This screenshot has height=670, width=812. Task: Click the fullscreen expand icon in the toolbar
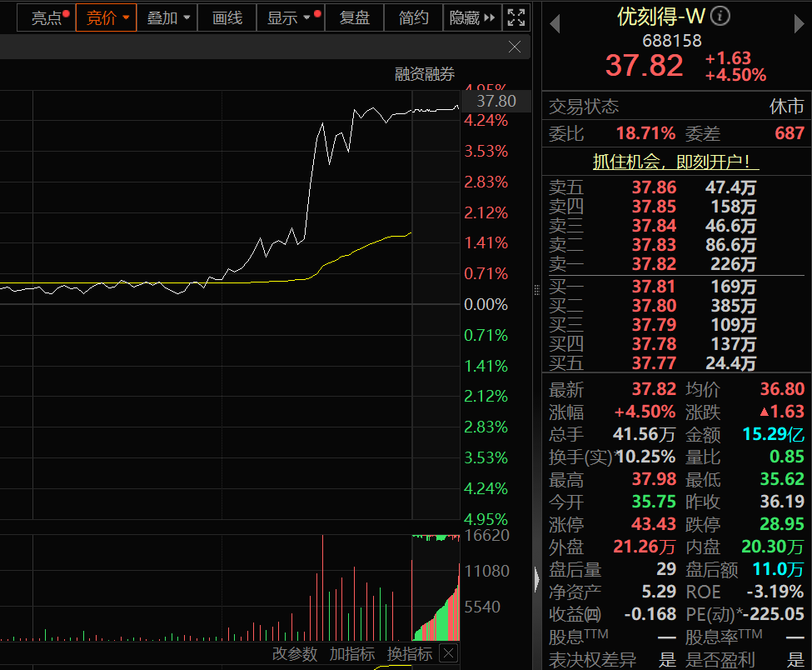point(516,17)
